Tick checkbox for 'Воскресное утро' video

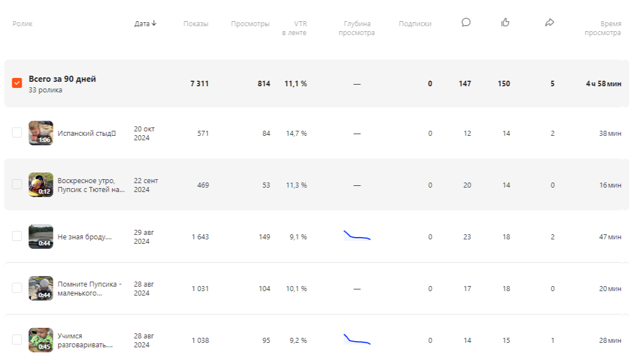pyautogui.click(x=17, y=185)
